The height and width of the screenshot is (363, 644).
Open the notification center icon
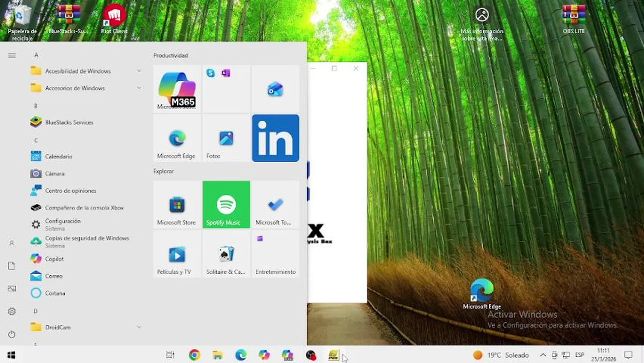pos(628,355)
